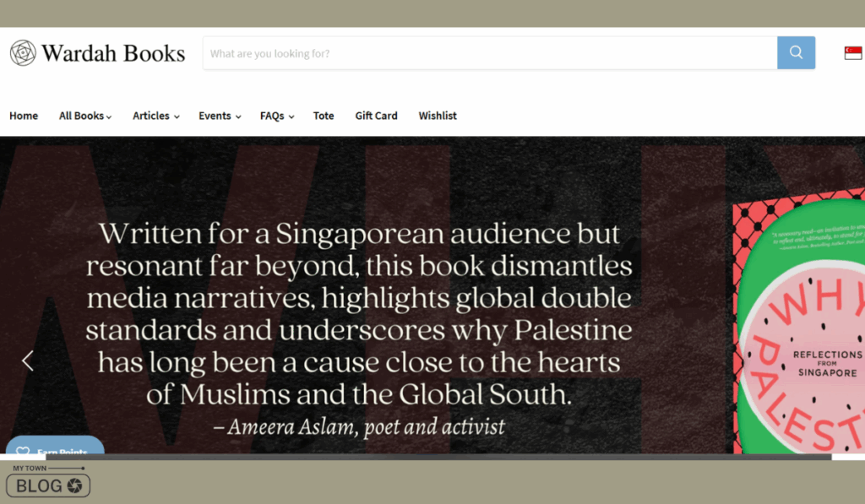The height and width of the screenshot is (504, 865).
Task: Open the Tote menu link
Action: pos(324,116)
